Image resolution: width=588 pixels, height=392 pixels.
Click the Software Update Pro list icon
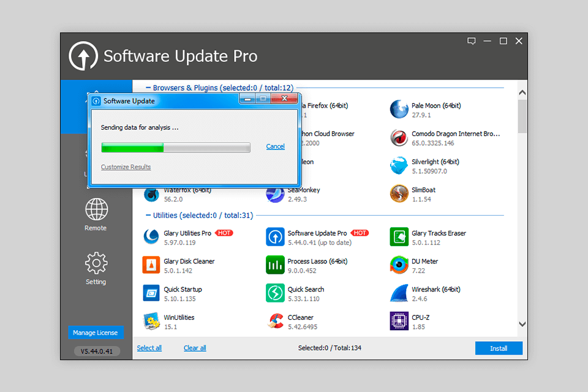point(275,237)
